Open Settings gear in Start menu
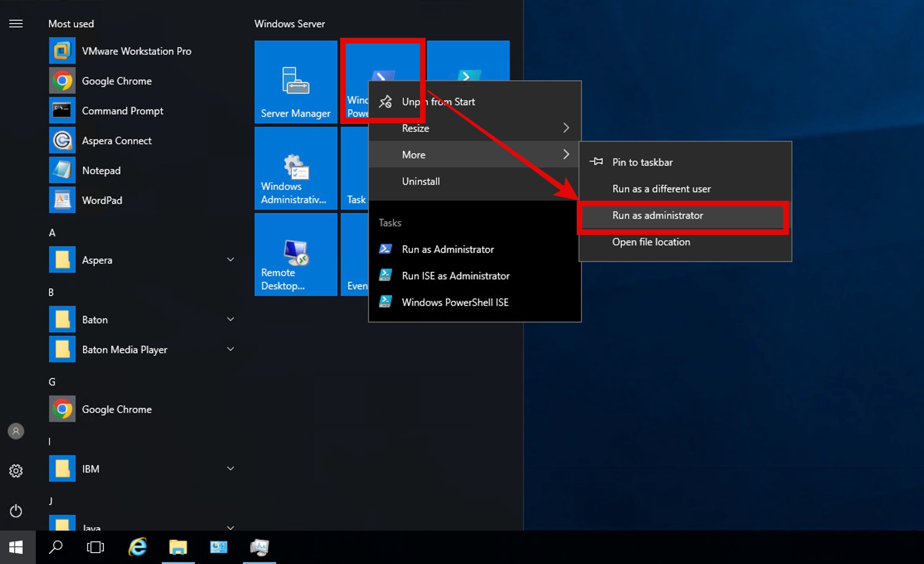Screen dimensions: 924x564 click(16, 471)
